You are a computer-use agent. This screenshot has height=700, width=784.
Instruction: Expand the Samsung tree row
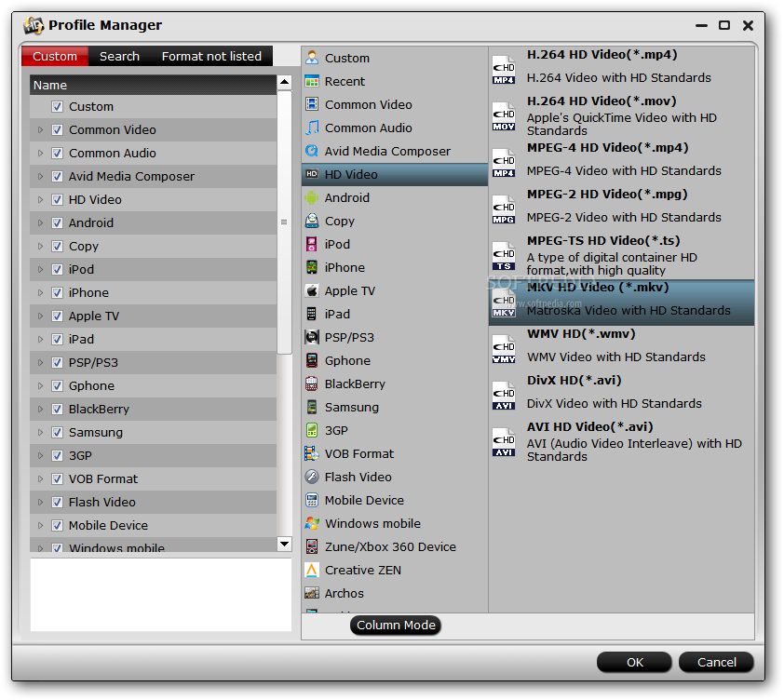click(40, 432)
